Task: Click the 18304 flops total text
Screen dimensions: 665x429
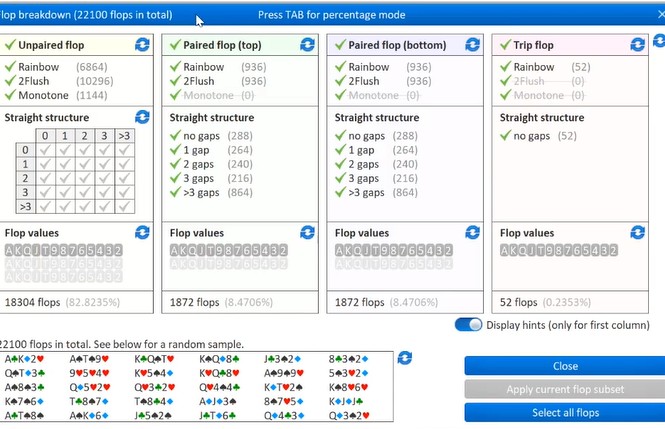Action: click(x=32, y=302)
